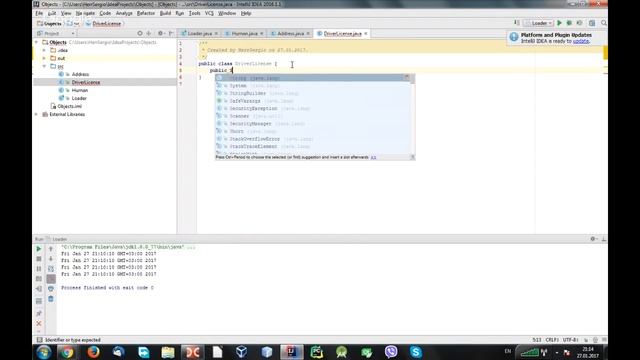Screen dimensions: 640x360
Task: Choose StringBuilder suggestion in completion popup
Action: pos(313,93)
